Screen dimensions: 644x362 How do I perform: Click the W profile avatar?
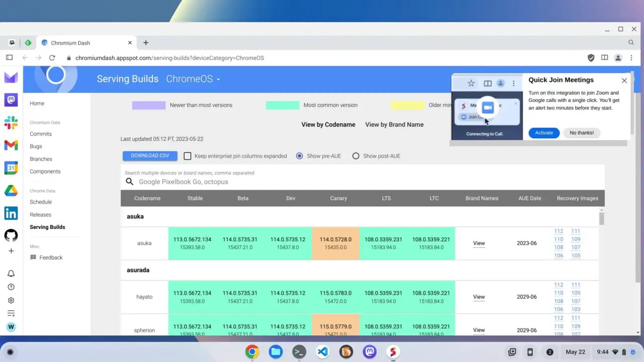[11, 327]
